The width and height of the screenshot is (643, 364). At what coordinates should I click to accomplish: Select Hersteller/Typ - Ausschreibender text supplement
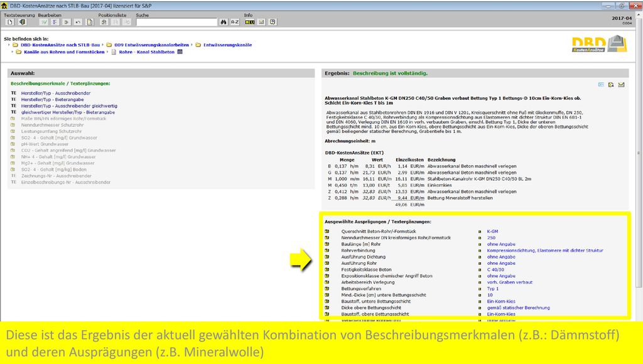[x=56, y=94]
